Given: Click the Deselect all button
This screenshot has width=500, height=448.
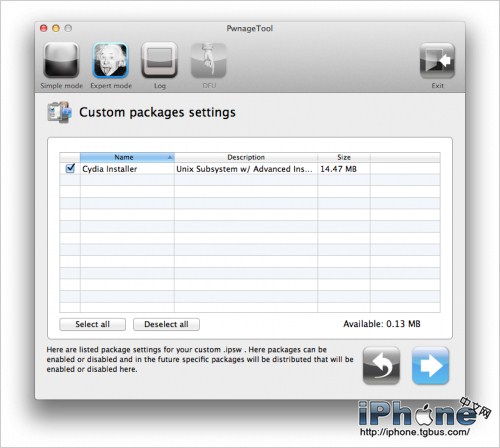Looking at the screenshot, I should (x=166, y=324).
